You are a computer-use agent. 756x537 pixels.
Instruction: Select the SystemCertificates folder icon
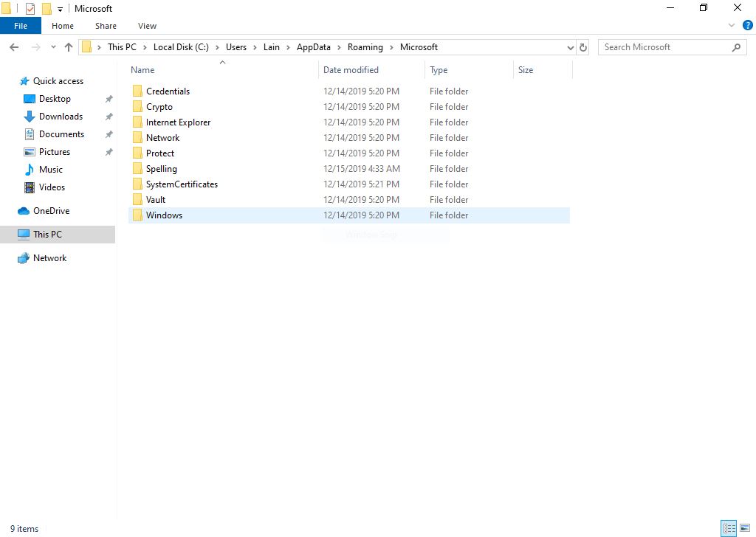137,184
